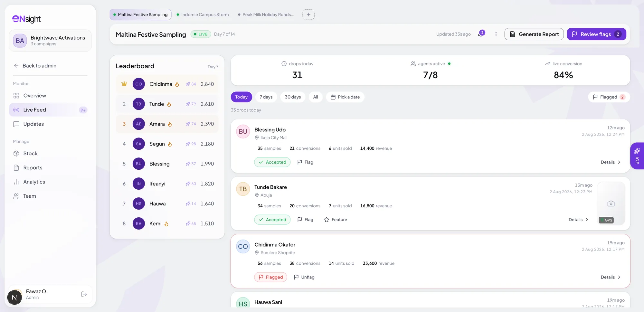Click the Flagged status on Chidinma Okafor's drop
Viewport: 644px width, 312px height.
click(x=270, y=277)
